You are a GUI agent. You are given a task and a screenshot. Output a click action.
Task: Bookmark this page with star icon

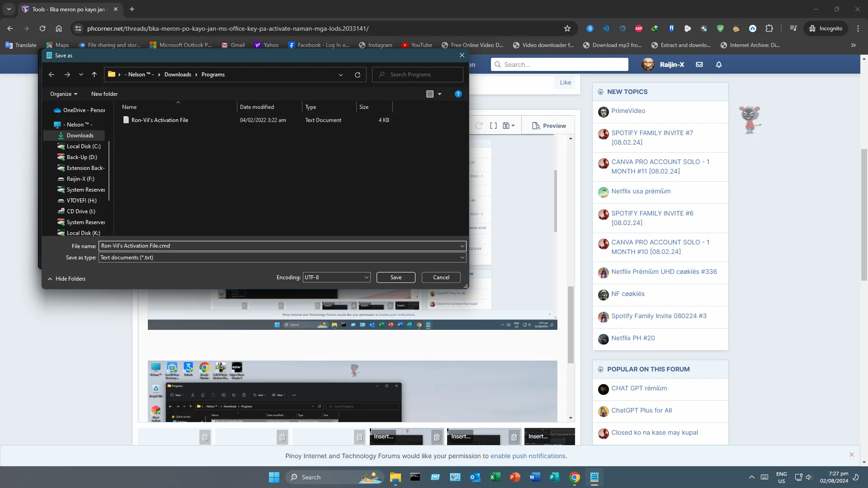pyautogui.click(x=567, y=28)
